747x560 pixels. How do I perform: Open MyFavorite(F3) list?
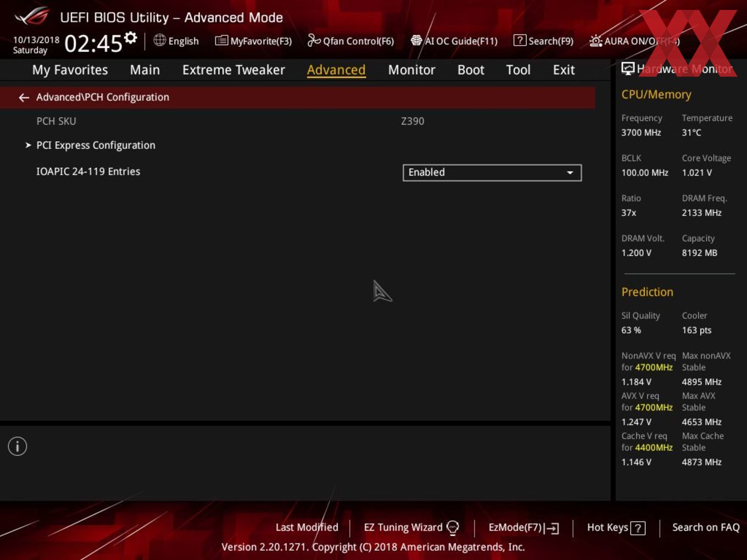click(253, 41)
